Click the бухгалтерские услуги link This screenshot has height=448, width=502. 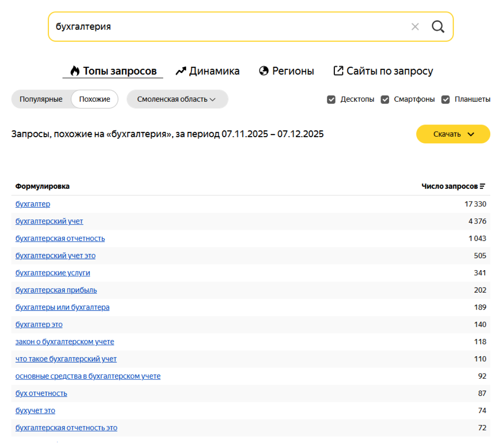53,273
